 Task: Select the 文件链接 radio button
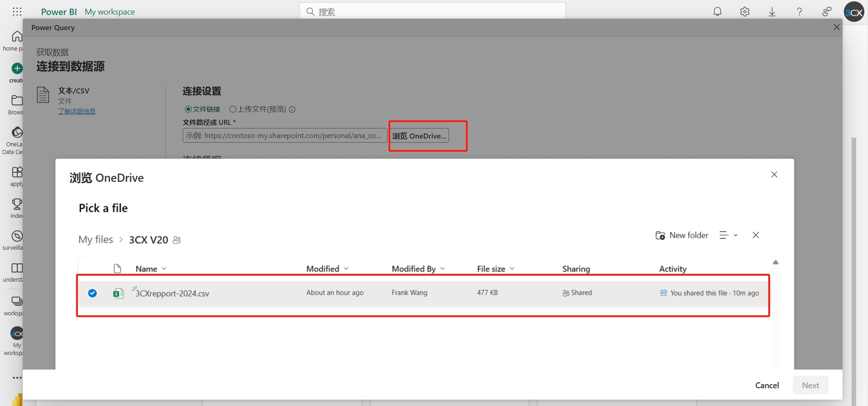pos(188,109)
